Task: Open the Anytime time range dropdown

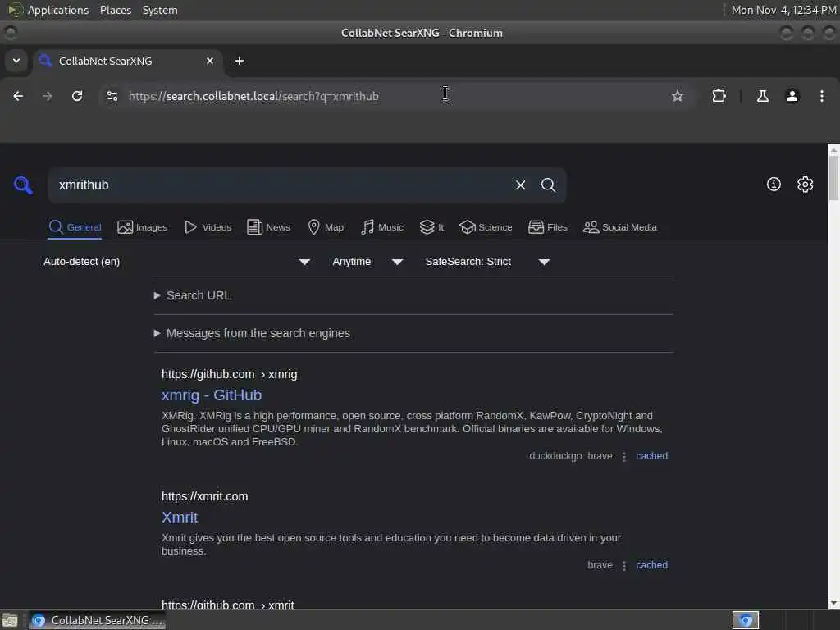Action: point(367,262)
